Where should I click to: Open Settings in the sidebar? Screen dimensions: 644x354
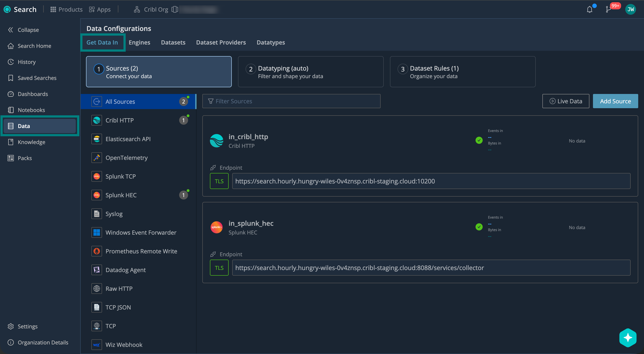pyautogui.click(x=23, y=326)
